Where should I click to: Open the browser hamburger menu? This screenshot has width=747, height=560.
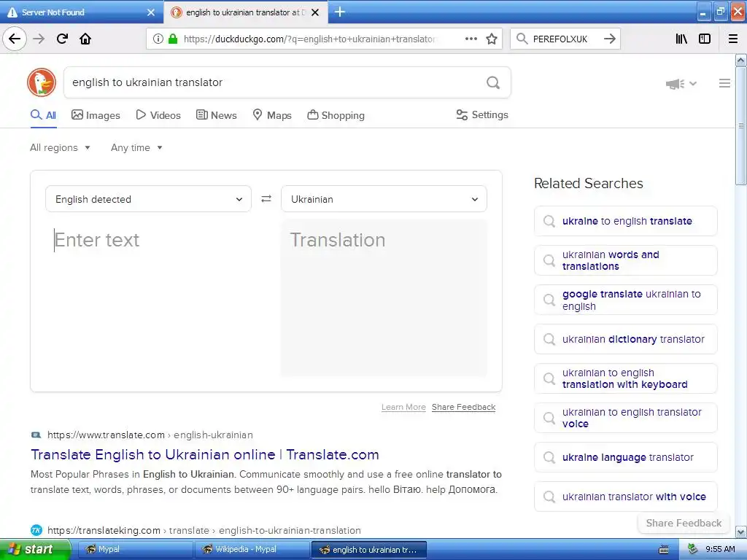click(x=733, y=39)
